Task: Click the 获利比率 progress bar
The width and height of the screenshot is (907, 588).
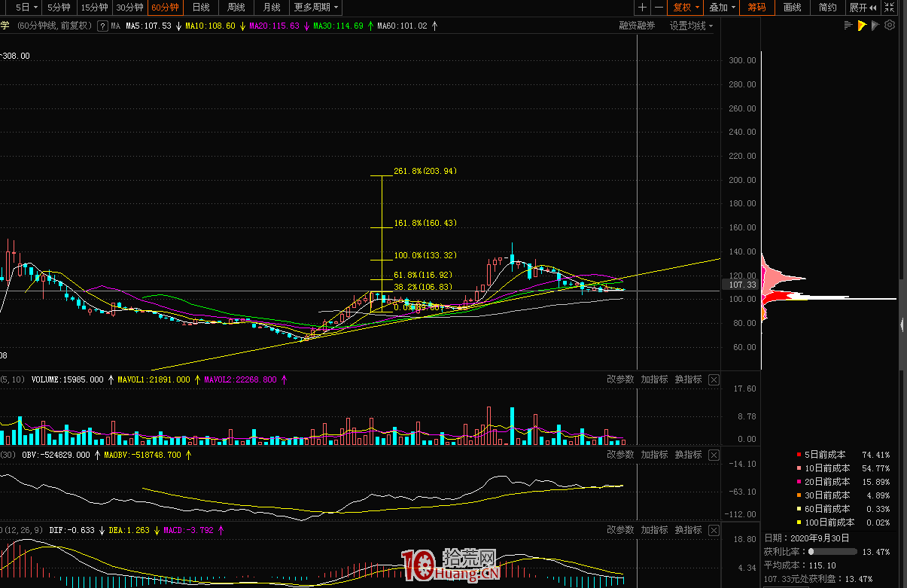Action: (832, 552)
